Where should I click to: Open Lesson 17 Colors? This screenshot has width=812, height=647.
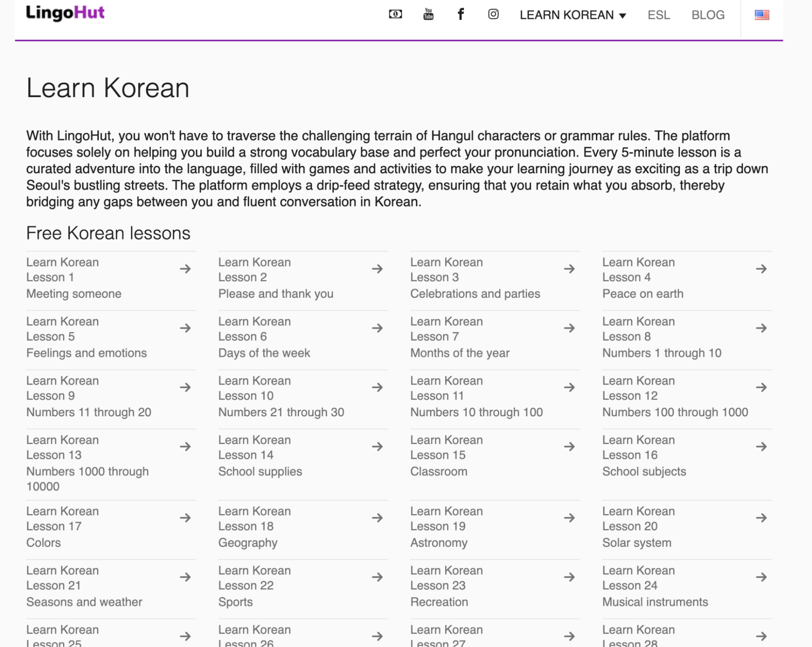tap(63, 527)
